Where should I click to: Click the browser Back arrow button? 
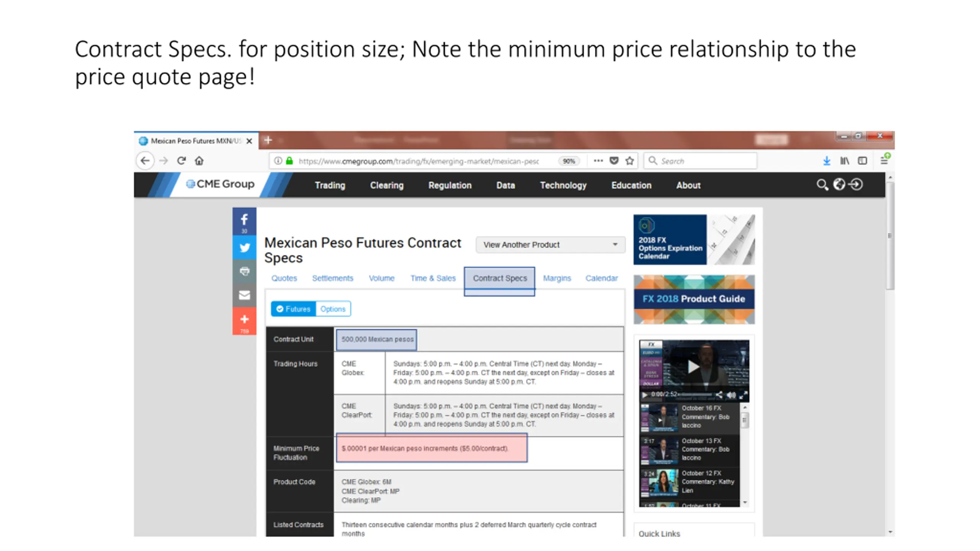[x=145, y=161]
